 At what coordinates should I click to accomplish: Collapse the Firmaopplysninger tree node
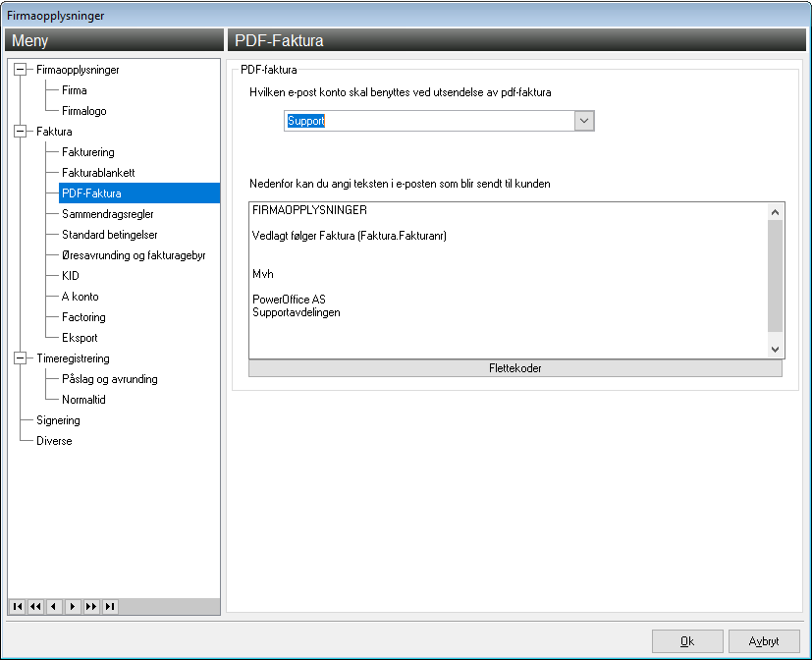pyautogui.click(x=21, y=70)
